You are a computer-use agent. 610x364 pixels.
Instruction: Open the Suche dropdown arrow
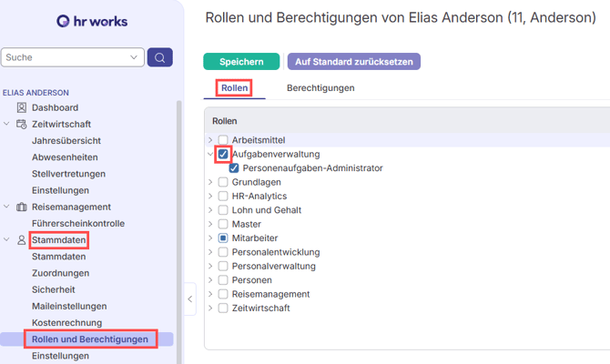(x=134, y=57)
